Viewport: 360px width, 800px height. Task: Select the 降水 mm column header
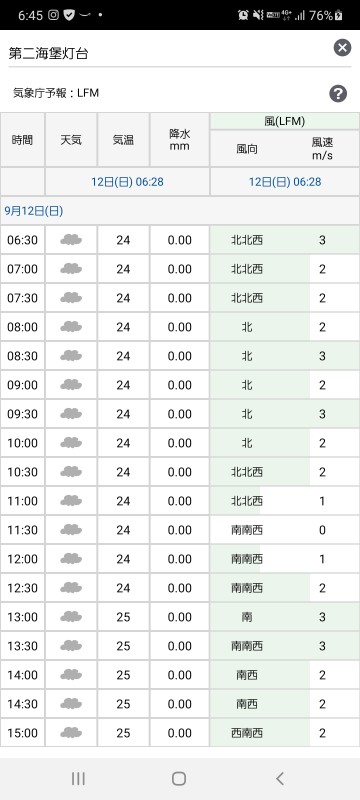click(179, 140)
